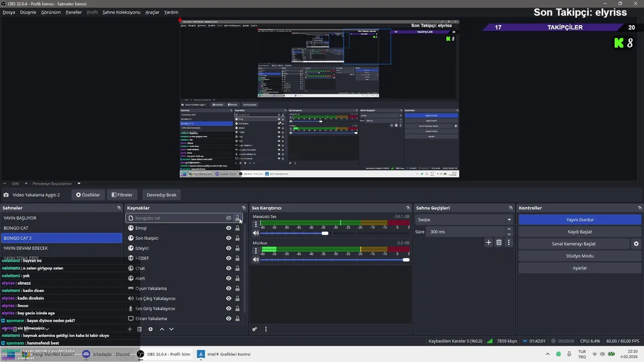Open source Filtreler button

point(122,195)
